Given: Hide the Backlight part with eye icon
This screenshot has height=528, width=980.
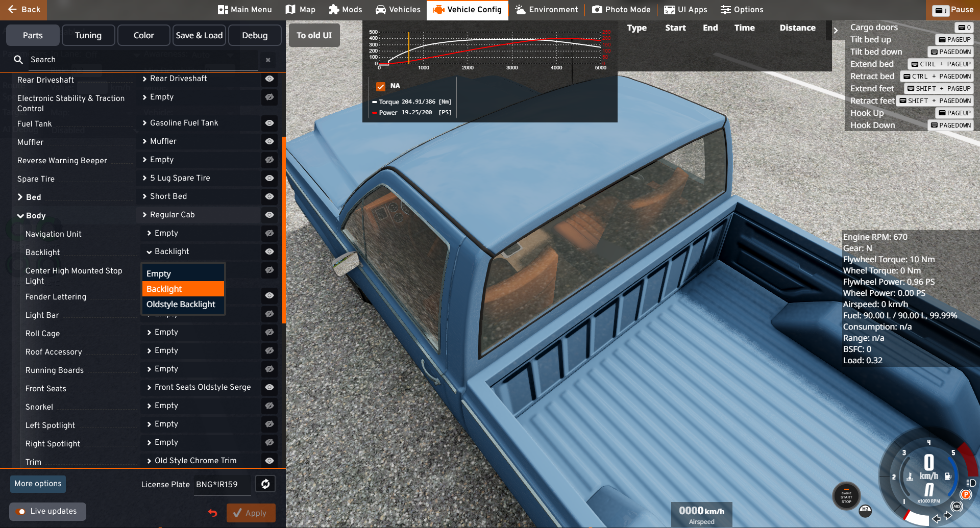Looking at the screenshot, I should pyautogui.click(x=269, y=252).
